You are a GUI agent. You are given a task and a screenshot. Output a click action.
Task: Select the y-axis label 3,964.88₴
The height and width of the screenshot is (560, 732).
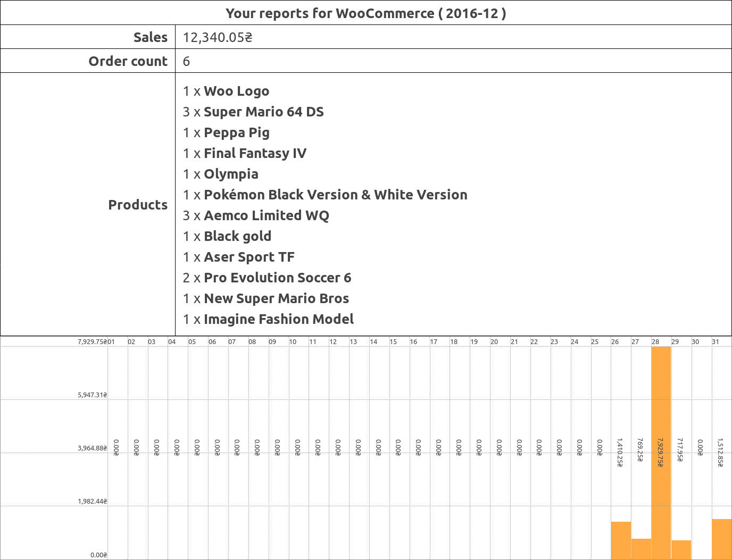pos(93,448)
